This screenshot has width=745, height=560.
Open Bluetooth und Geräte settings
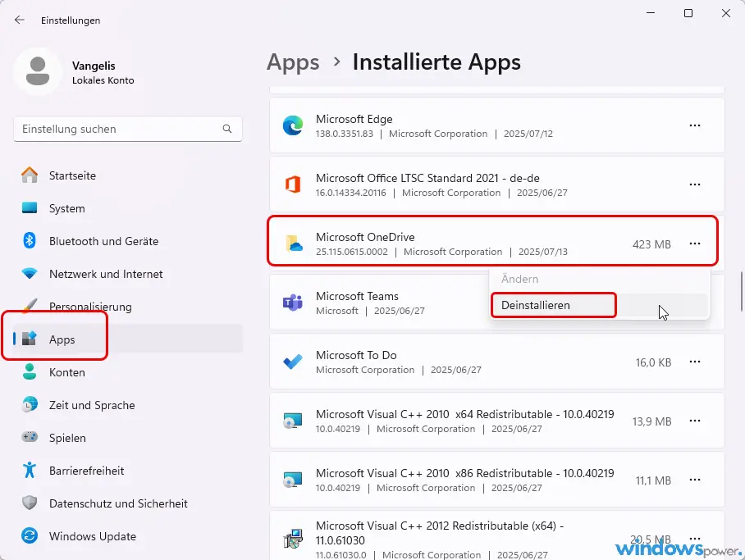(128, 241)
